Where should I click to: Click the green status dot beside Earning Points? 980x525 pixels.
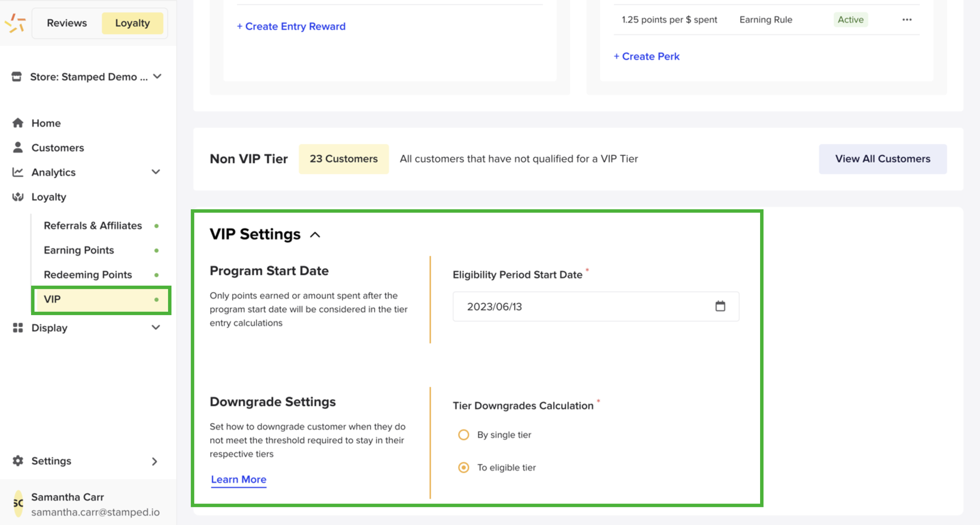click(x=156, y=250)
